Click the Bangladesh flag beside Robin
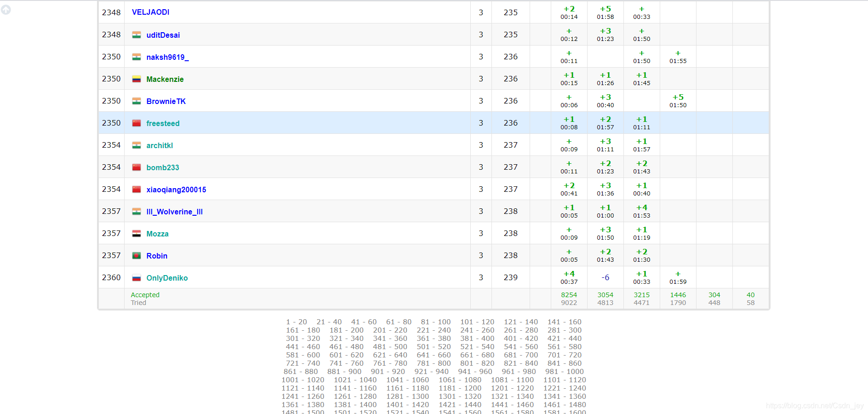Screen dimensions: 868x414 tap(137, 256)
